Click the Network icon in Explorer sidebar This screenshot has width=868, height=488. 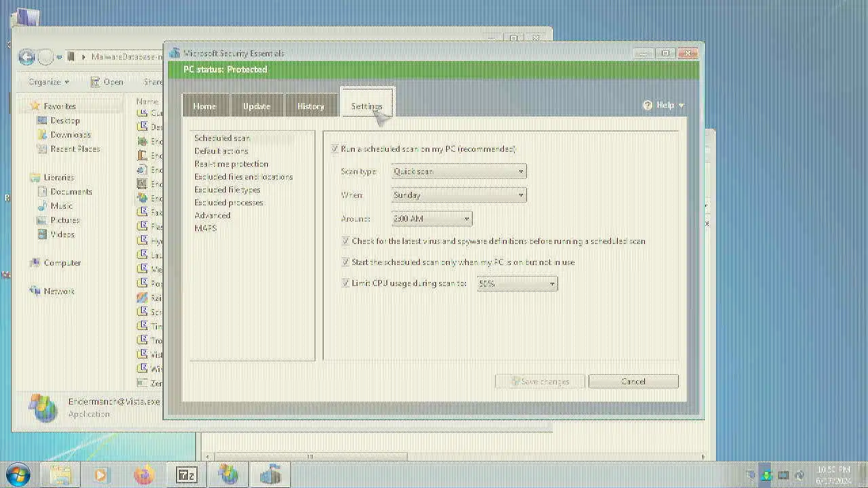tap(35, 291)
